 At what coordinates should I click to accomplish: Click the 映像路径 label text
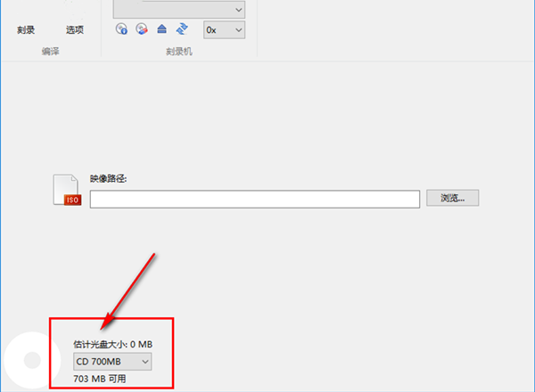coord(109,179)
